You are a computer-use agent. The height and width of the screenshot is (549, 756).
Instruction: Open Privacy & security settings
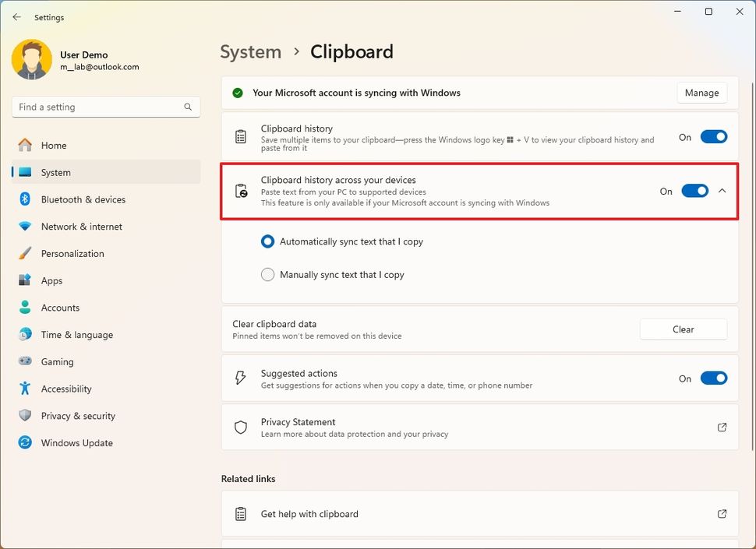click(x=78, y=415)
